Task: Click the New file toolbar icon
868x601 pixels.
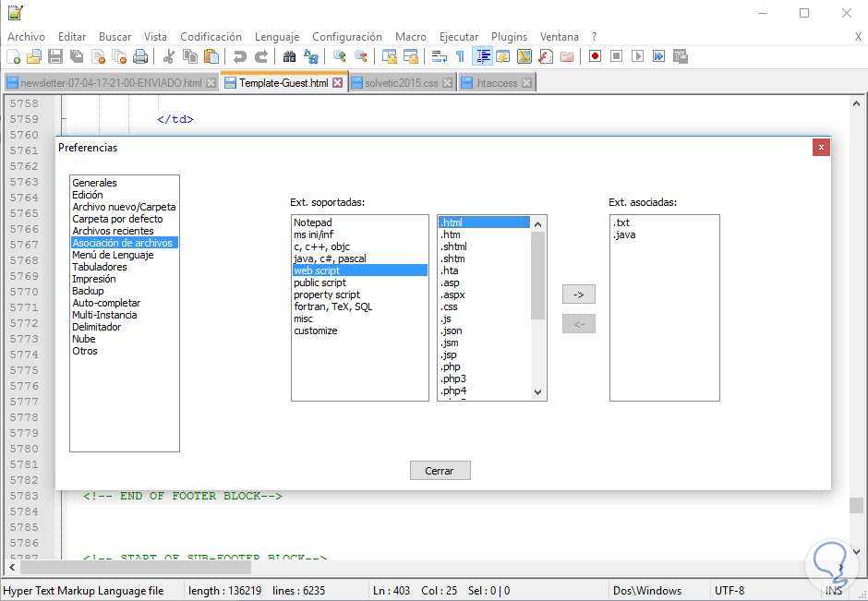Action: (x=14, y=56)
